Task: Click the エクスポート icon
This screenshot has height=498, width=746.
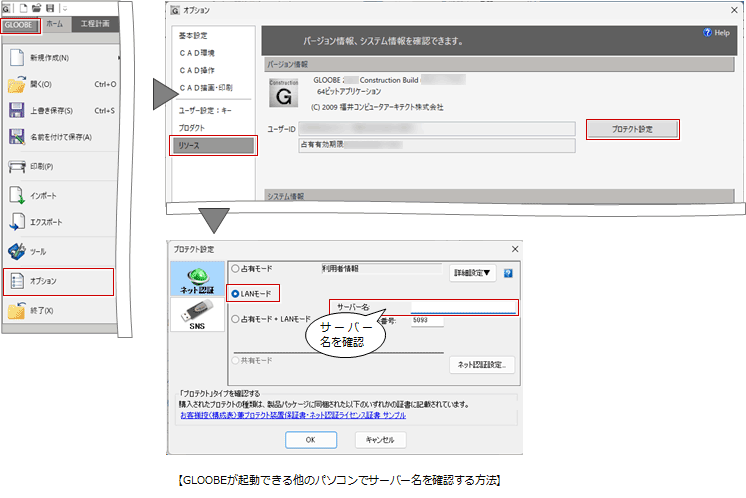Action: 17,222
